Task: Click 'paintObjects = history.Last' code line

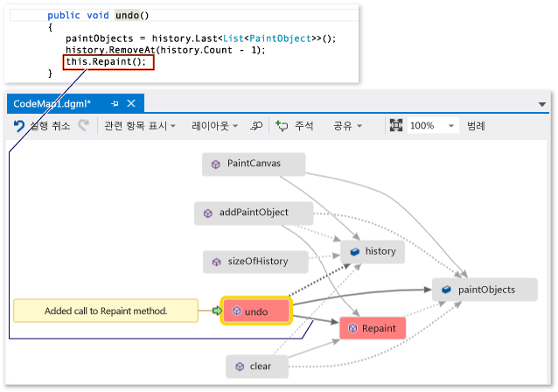Action: [x=200, y=38]
